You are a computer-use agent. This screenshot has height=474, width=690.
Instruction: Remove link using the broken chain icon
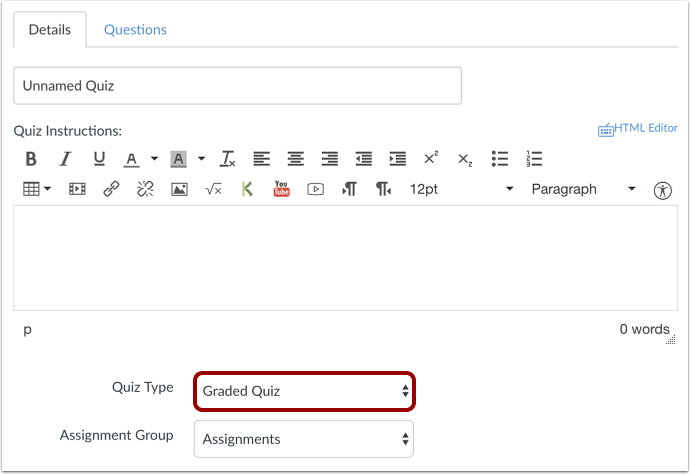point(145,189)
